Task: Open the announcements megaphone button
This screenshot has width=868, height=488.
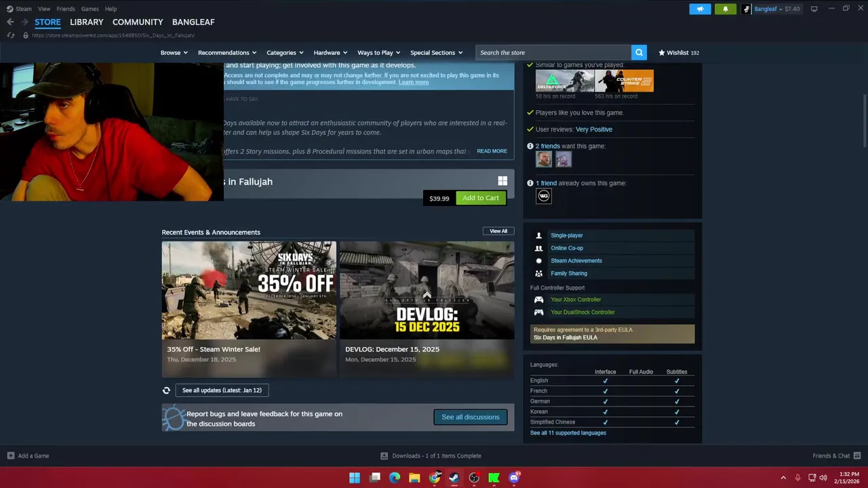Action: coord(700,9)
